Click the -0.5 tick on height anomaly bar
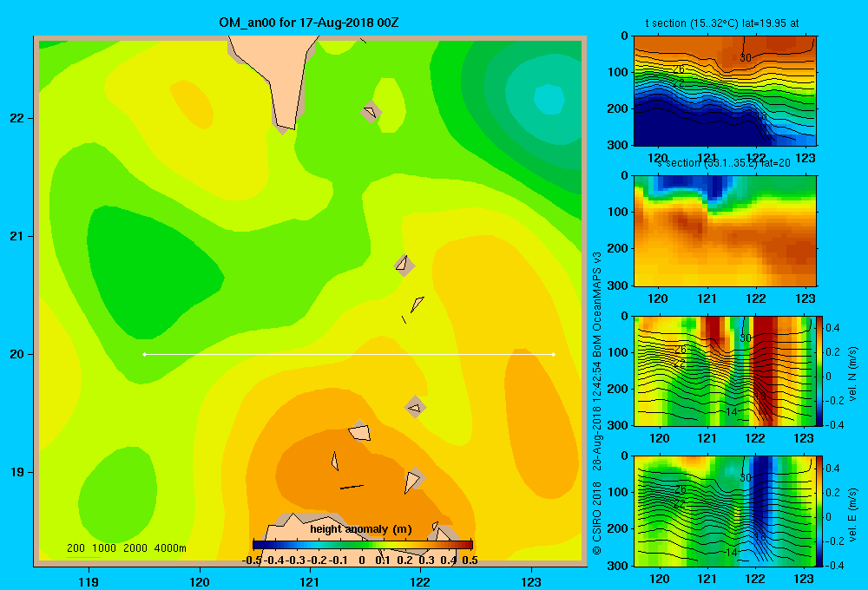 253,560
